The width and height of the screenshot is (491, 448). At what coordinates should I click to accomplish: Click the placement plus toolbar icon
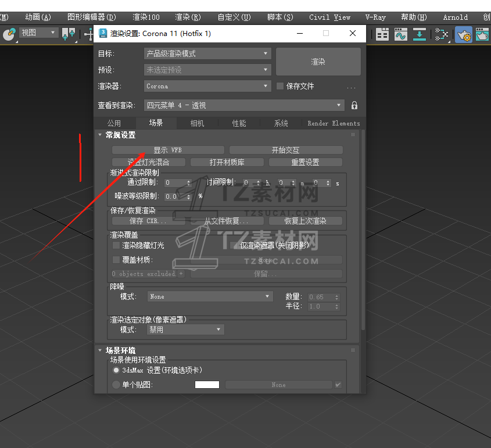pyautogui.click(x=68, y=34)
